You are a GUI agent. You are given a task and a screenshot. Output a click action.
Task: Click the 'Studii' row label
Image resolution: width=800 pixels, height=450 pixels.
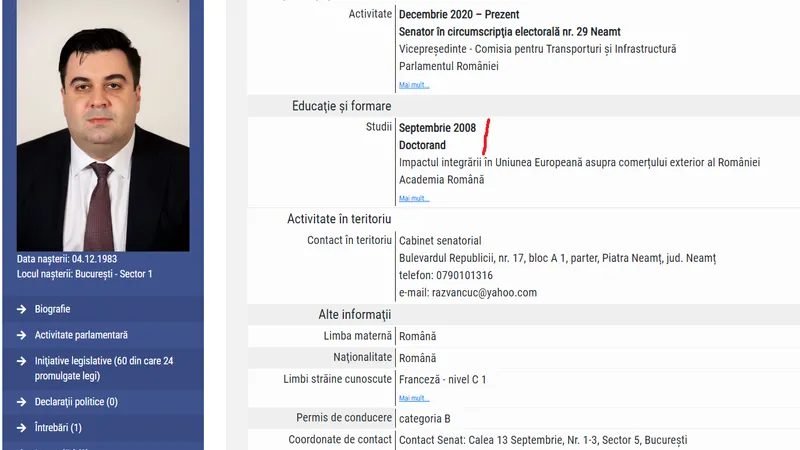coord(379,127)
